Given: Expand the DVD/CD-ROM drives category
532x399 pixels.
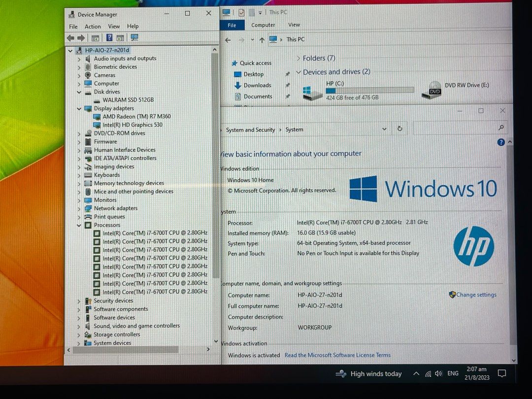Looking at the screenshot, I should 79,133.
